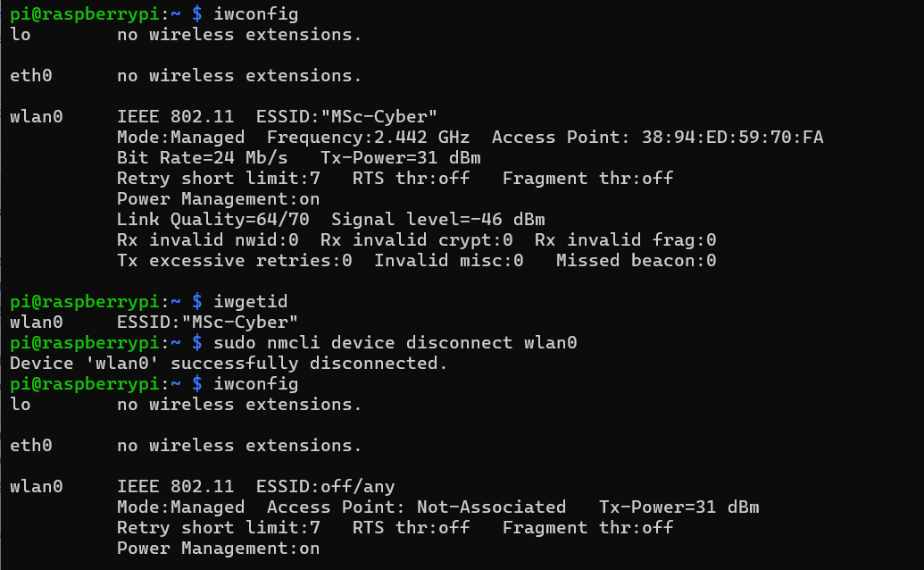924x570 pixels.
Task: Click the sudo nmcli device disconnect command
Action: 395,342
